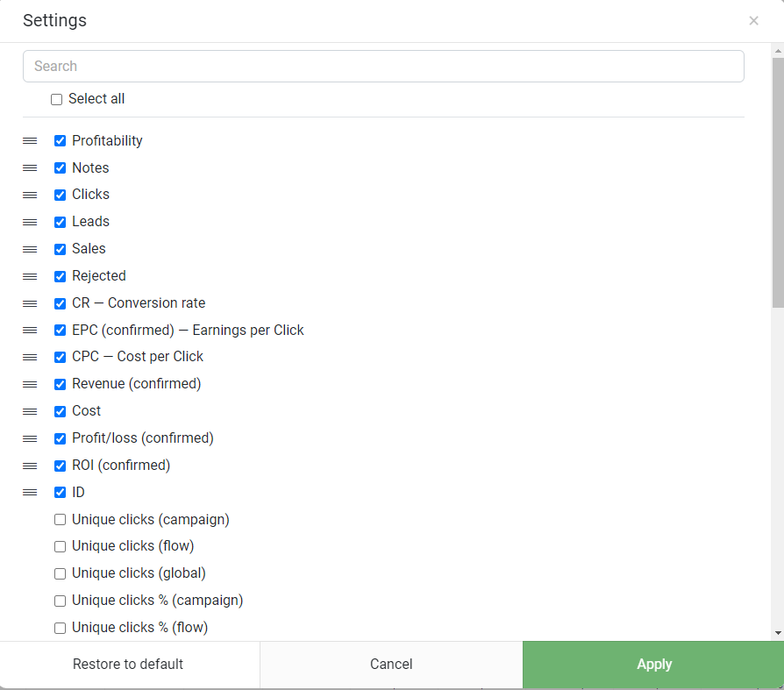This screenshot has height=690, width=784.
Task: Focus the Search input field
Action: click(383, 66)
